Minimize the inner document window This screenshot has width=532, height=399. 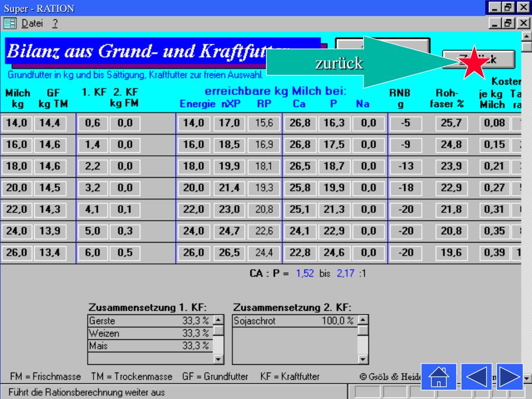pos(495,23)
